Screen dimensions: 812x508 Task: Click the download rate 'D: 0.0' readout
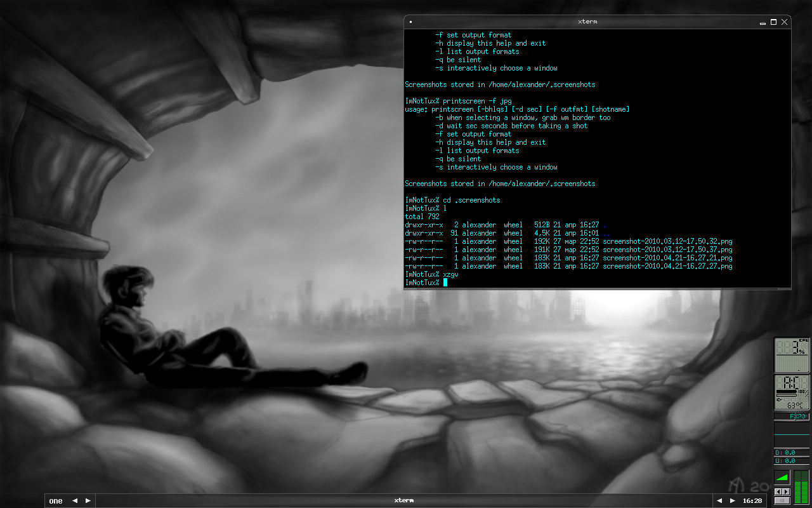click(792, 453)
